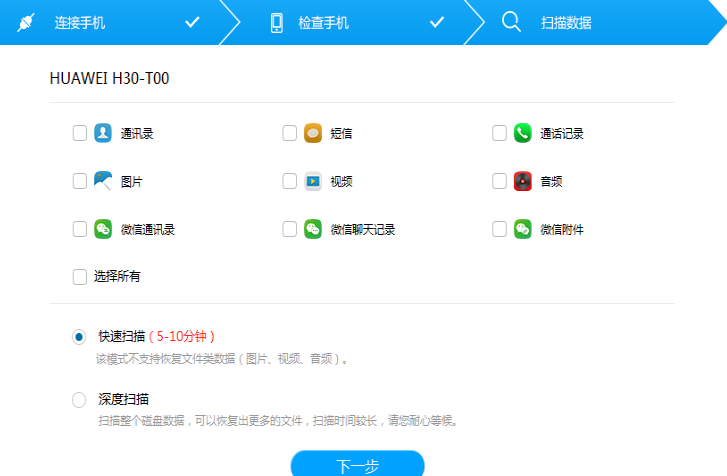727x476 pixels.
Task: Click the 图片 label text
Action: (131, 182)
